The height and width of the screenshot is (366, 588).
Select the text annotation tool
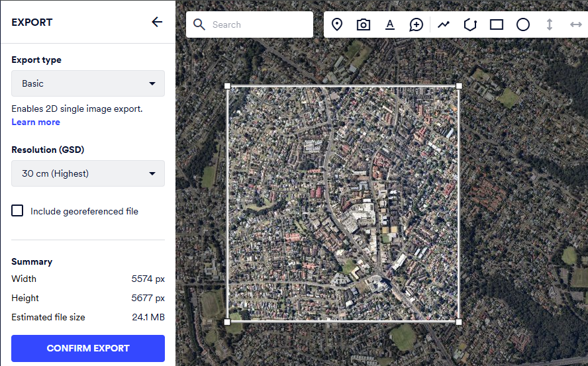click(x=390, y=24)
